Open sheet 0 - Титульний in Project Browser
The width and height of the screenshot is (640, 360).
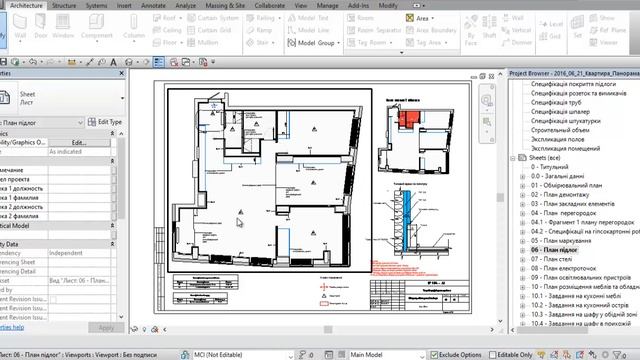pyautogui.click(x=549, y=167)
